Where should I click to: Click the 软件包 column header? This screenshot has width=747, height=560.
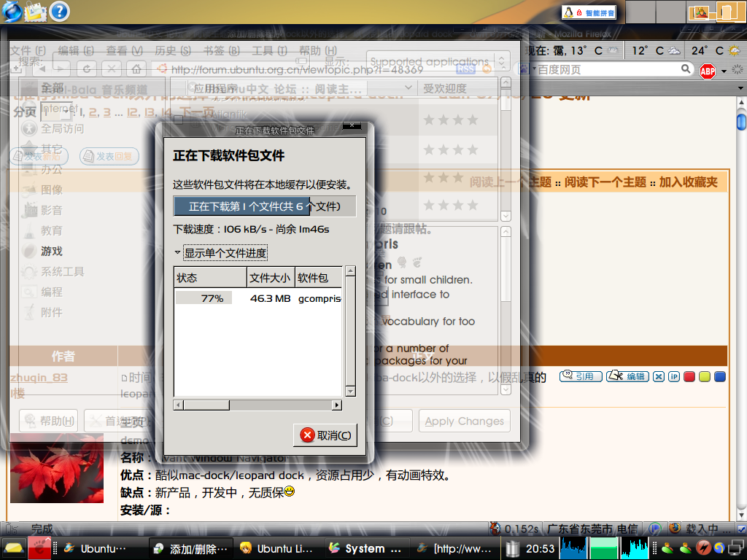pyautogui.click(x=318, y=278)
